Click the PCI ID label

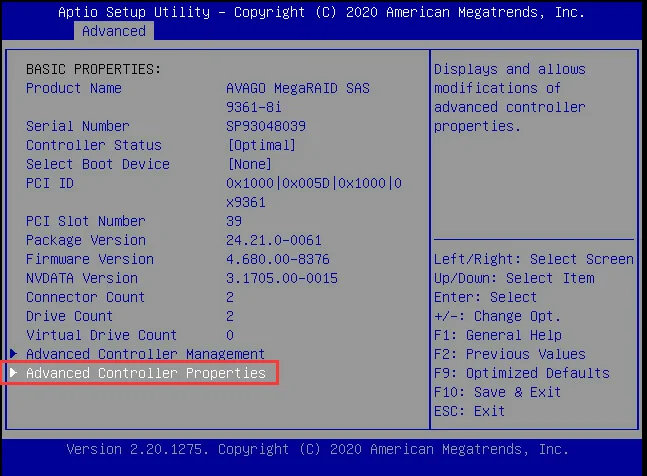pos(50,183)
